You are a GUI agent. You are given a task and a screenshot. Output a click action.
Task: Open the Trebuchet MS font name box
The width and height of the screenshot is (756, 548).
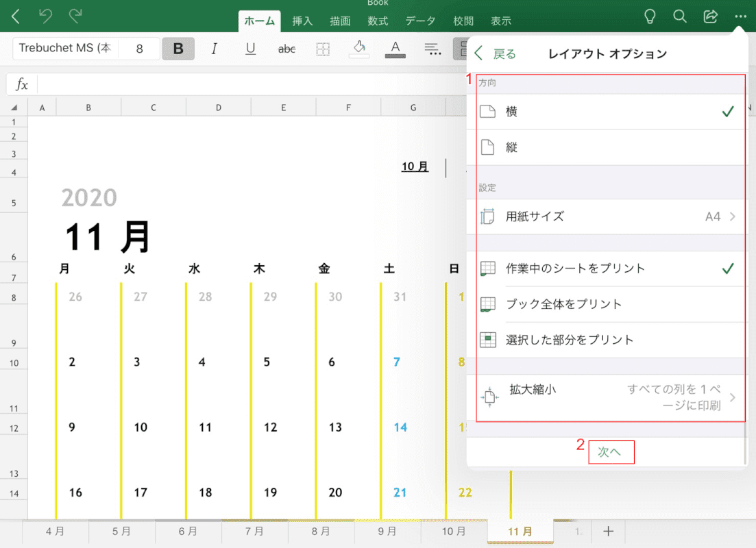[x=65, y=48]
